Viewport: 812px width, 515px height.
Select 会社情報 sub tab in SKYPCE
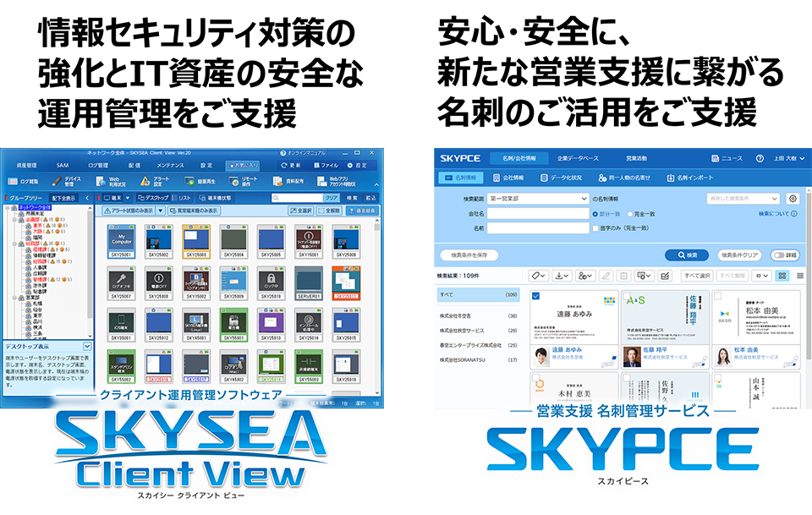[508, 178]
